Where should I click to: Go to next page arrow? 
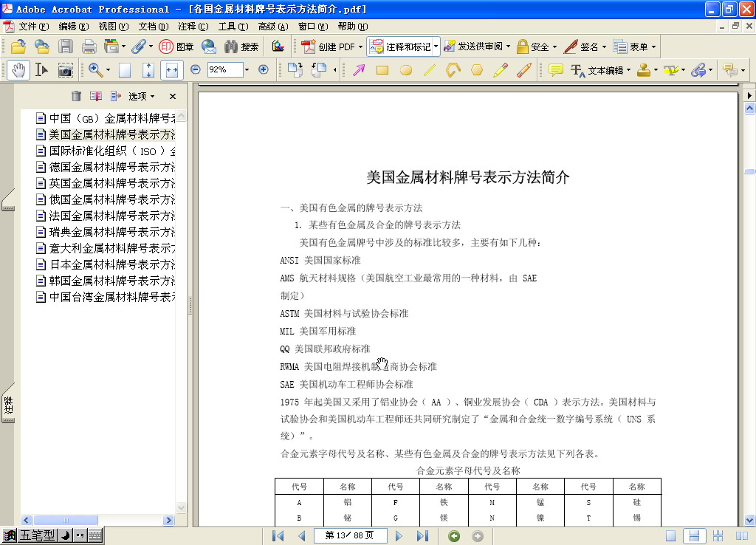(x=399, y=536)
